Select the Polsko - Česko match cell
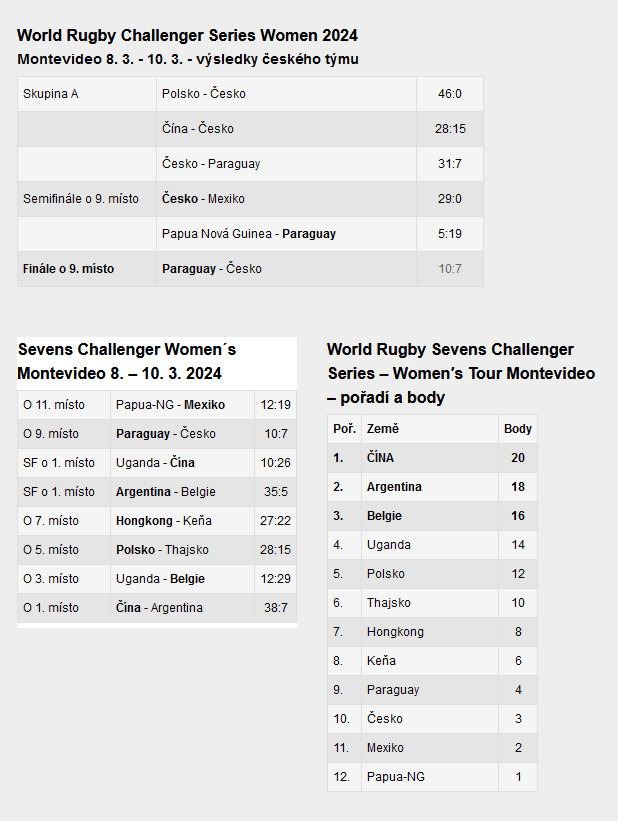The width and height of the screenshot is (618, 821). 204,94
